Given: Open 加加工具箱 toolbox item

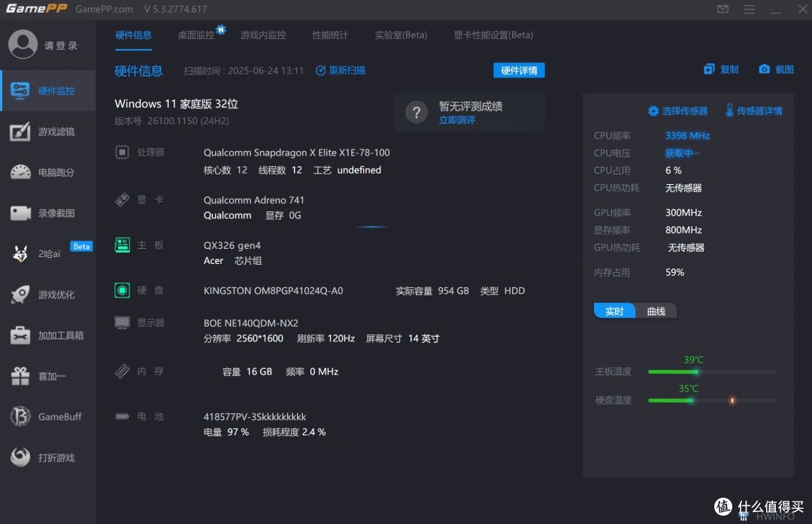Looking at the screenshot, I should pyautogui.click(x=48, y=335).
